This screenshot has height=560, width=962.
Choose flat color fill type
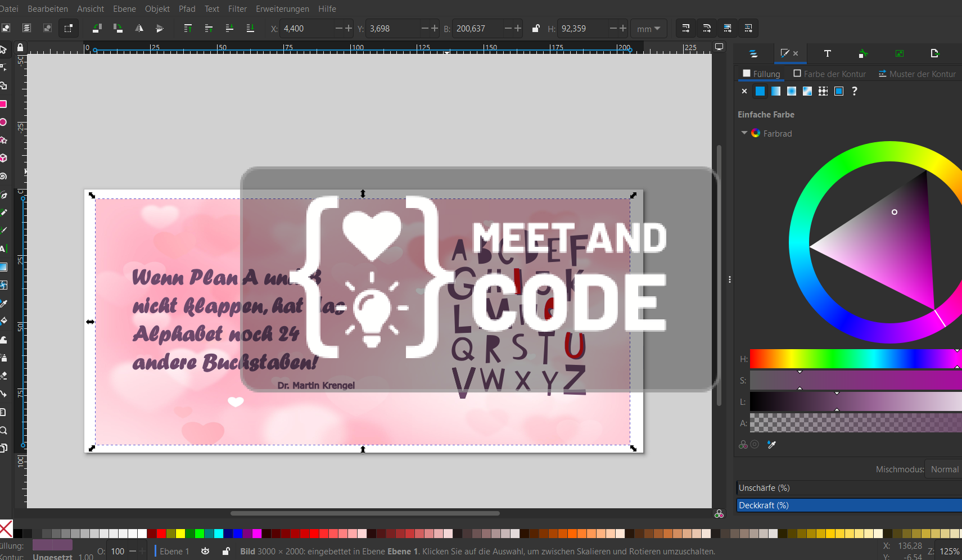click(760, 91)
